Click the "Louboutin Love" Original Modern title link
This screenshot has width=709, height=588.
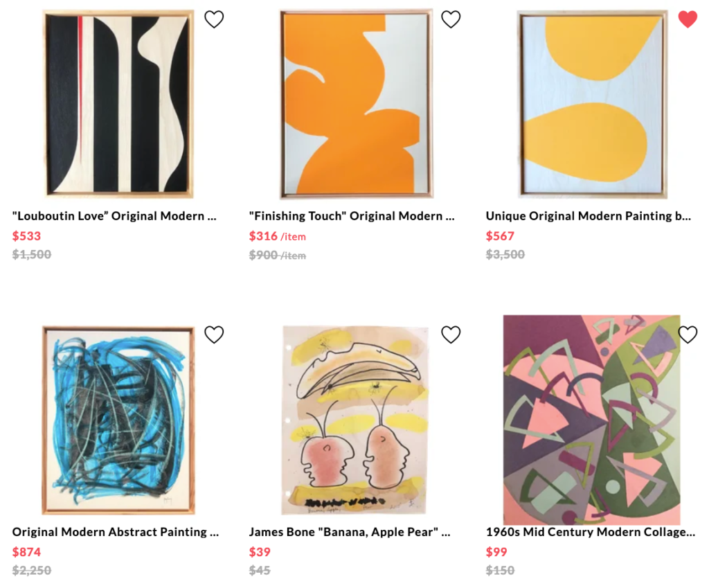point(114,216)
